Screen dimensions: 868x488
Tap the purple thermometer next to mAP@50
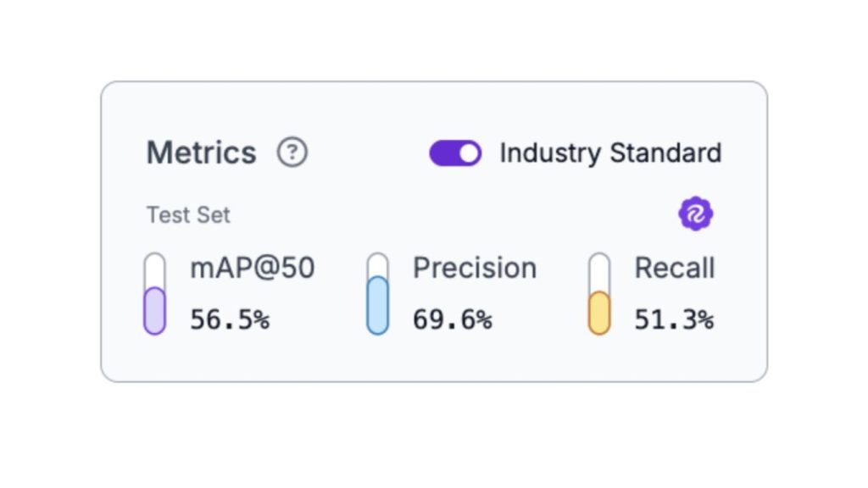(x=155, y=291)
